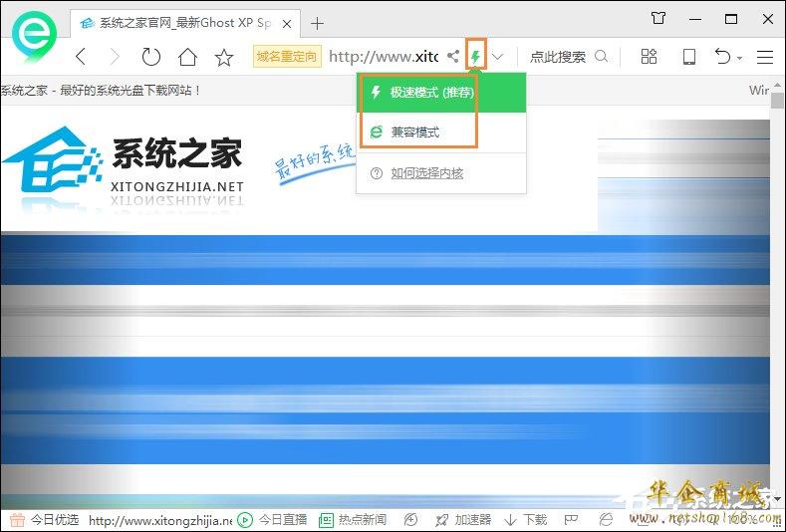Open the skin (shirt) icon in title bar
The height and width of the screenshot is (532, 786).
657,18
